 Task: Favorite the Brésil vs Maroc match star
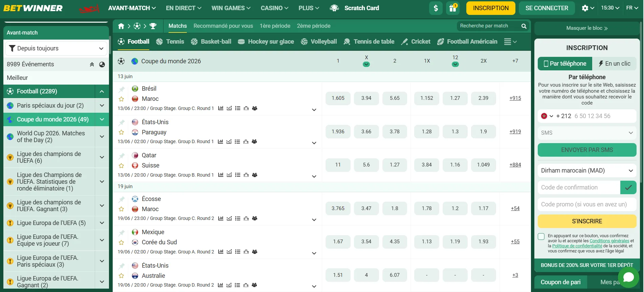click(x=121, y=99)
